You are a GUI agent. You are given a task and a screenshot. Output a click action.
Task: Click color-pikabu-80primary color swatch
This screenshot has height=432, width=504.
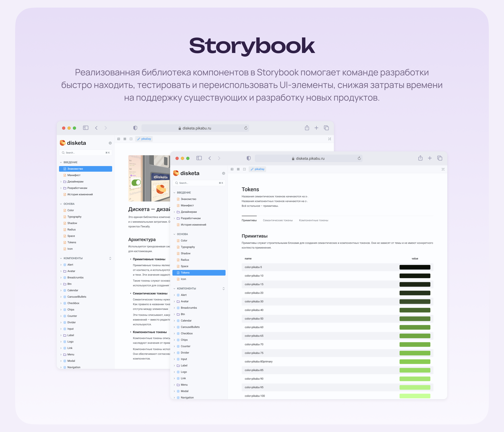tap(415, 362)
